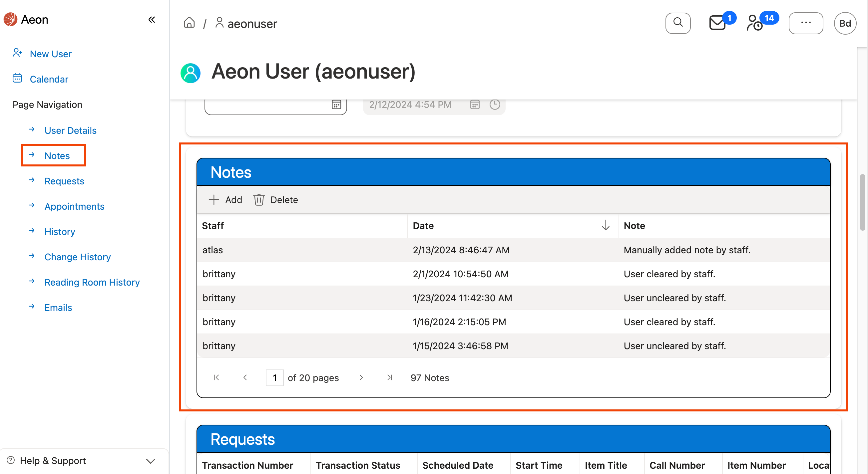Expand the Help & Support section
Screen dimensions: 868x474
tap(150, 461)
